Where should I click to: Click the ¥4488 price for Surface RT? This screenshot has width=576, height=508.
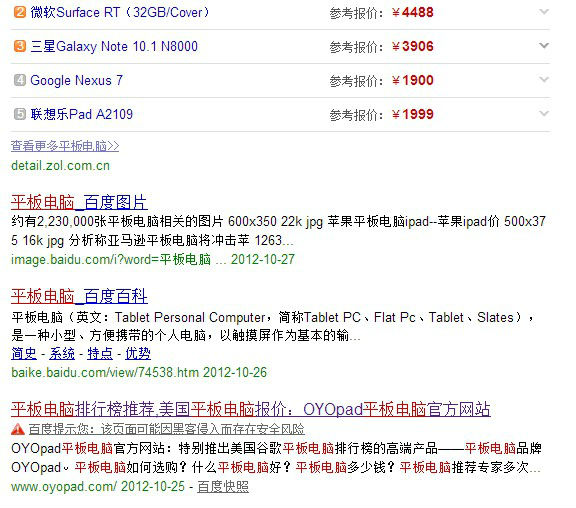413,12
